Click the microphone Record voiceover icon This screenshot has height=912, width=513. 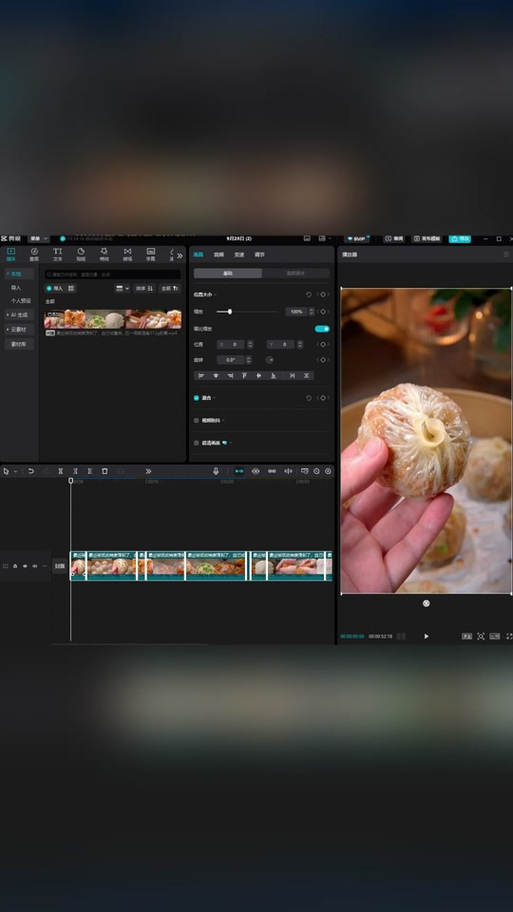[216, 471]
